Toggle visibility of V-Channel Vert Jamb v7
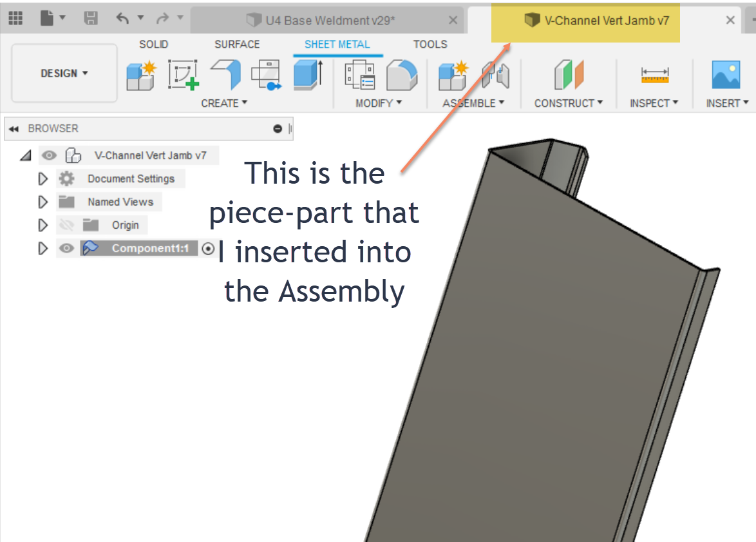 click(49, 155)
